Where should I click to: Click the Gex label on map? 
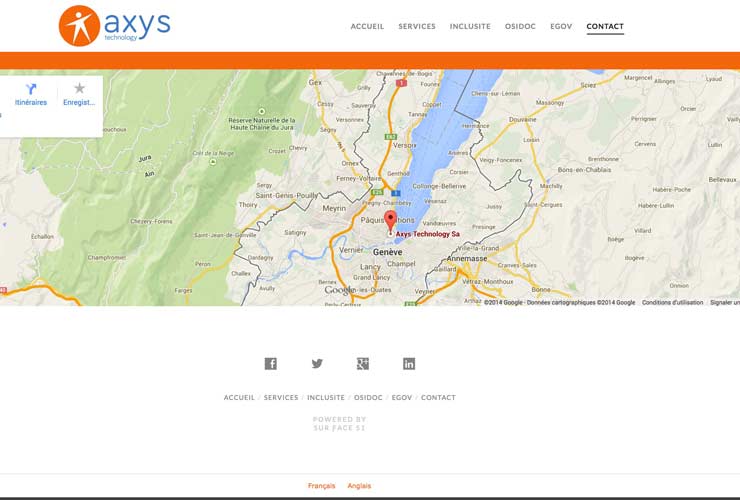315,82
